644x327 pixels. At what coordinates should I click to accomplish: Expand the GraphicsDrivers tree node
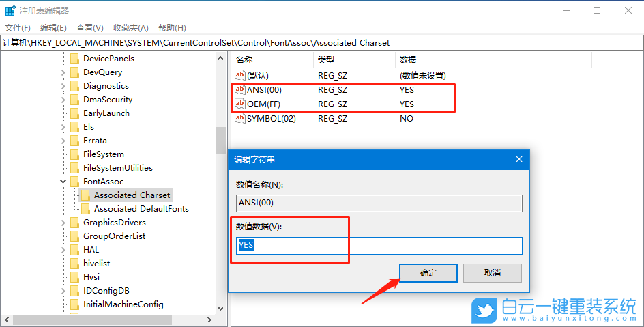click(x=63, y=223)
